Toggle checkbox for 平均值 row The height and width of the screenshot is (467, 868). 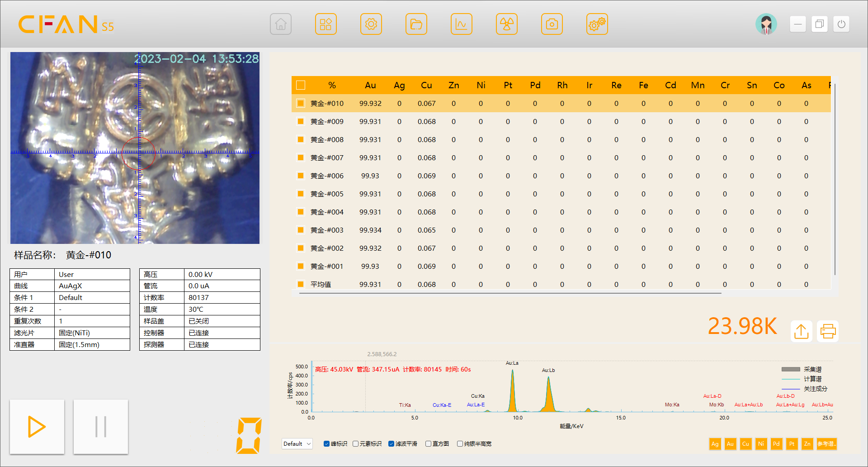(x=301, y=284)
